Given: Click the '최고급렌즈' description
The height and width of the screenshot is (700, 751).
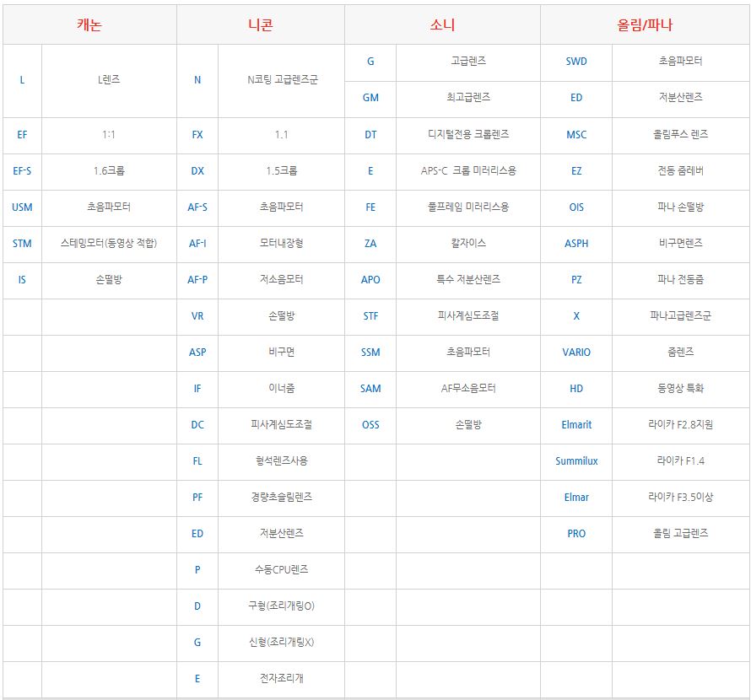Looking at the screenshot, I should coord(468,98).
